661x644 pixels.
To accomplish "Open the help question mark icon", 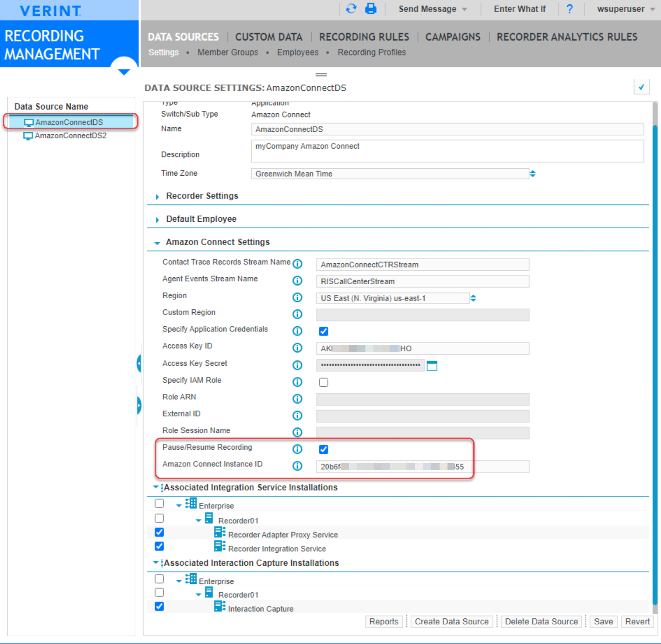I will 570,9.
